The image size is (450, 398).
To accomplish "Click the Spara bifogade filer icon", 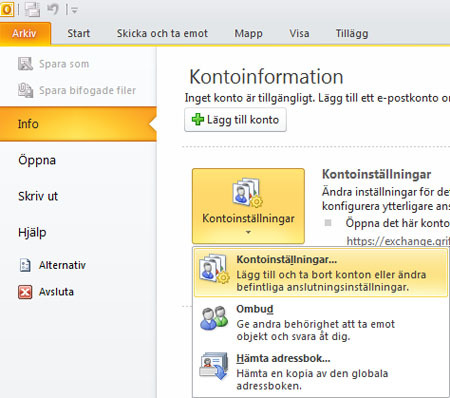I will (x=25, y=90).
